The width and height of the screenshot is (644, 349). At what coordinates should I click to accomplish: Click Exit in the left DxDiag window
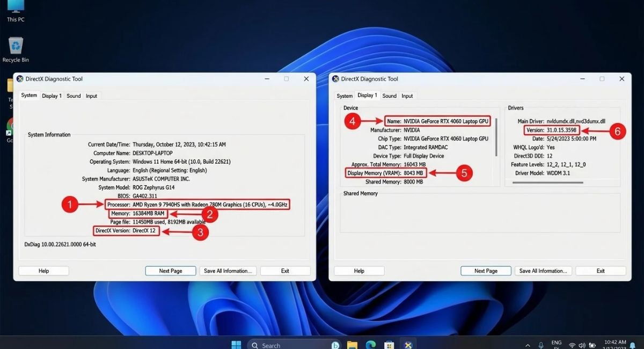tap(286, 271)
